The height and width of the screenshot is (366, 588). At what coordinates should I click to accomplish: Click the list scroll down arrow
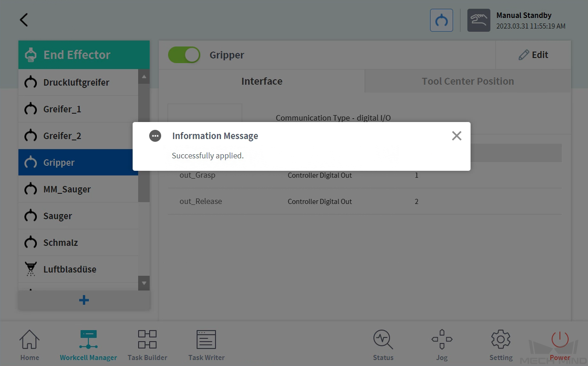click(144, 284)
